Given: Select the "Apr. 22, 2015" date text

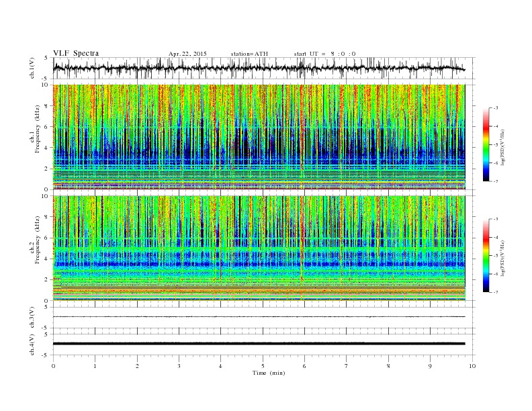Looking at the screenshot, I should coord(187,54).
